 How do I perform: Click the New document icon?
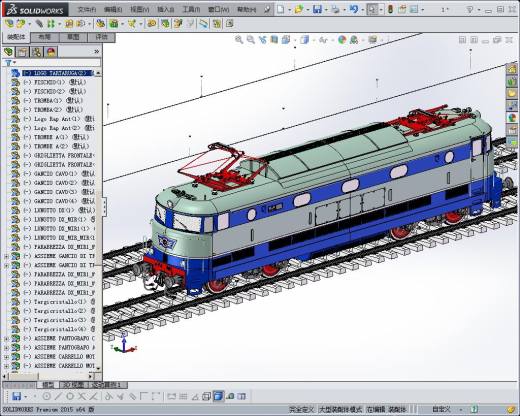point(281,10)
